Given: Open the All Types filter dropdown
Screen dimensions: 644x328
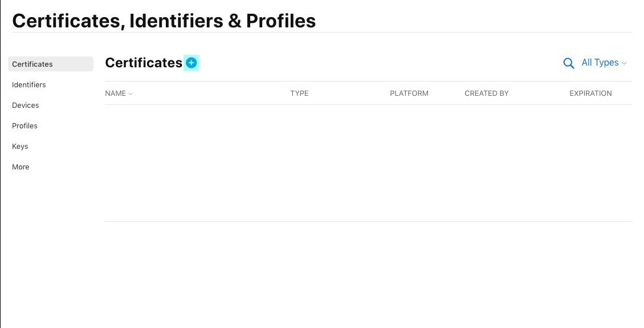Looking at the screenshot, I should [x=600, y=63].
